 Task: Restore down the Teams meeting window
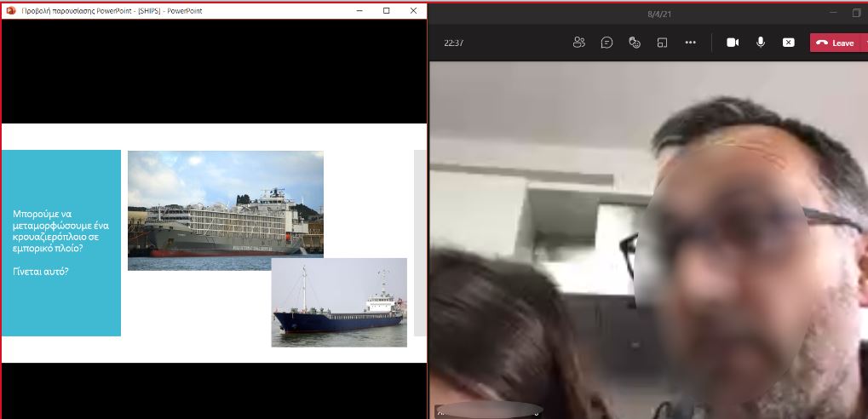[x=857, y=13]
